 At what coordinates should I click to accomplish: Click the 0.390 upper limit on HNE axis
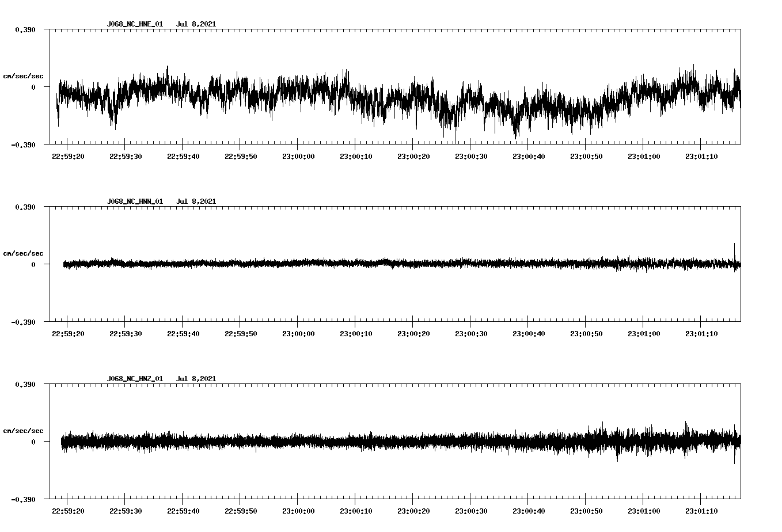point(25,29)
